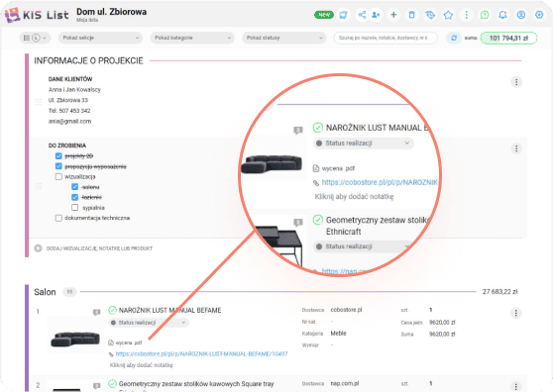553x392 pixels.
Task: Open three-dot menu for NAROŻNIK LUST row
Action: (515, 313)
